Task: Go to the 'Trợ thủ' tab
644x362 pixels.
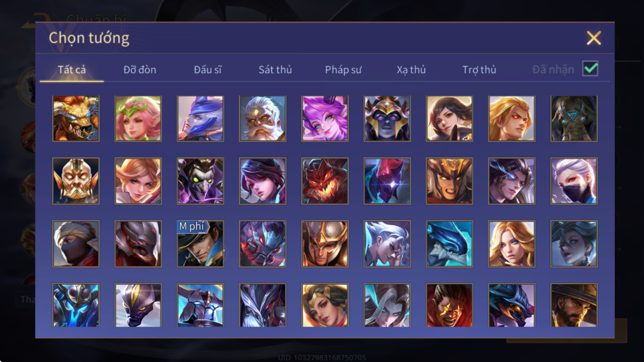Action: coord(479,70)
